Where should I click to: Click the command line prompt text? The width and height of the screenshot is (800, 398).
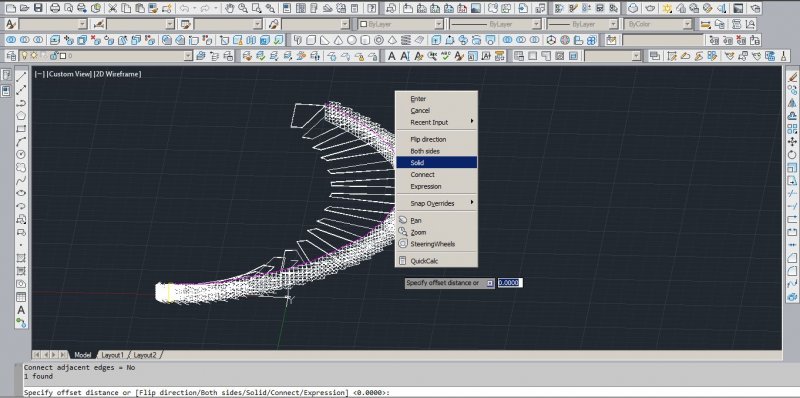pos(207,392)
